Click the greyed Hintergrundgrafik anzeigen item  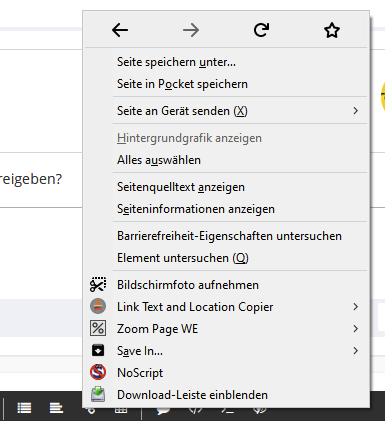point(226,138)
